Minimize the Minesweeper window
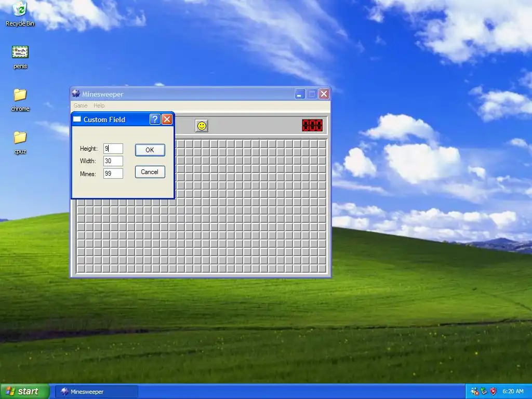 300,94
